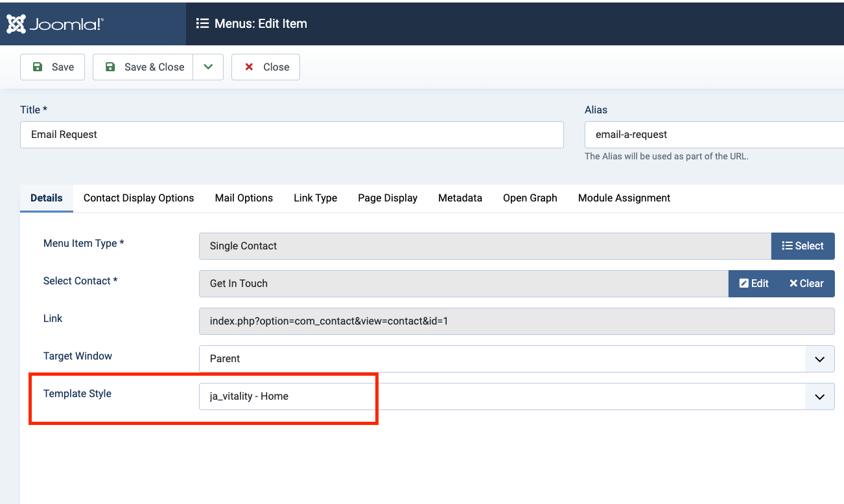Click the menu list icon beside Menus: Edit Item
Screen dimensions: 844x504
point(202,24)
